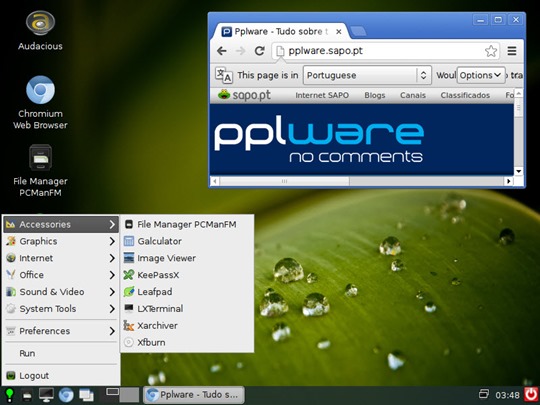Open the translate Options dropdown
The width and height of the screenshot is (540, 405).
pyautogui.click(x=481, y=75)
